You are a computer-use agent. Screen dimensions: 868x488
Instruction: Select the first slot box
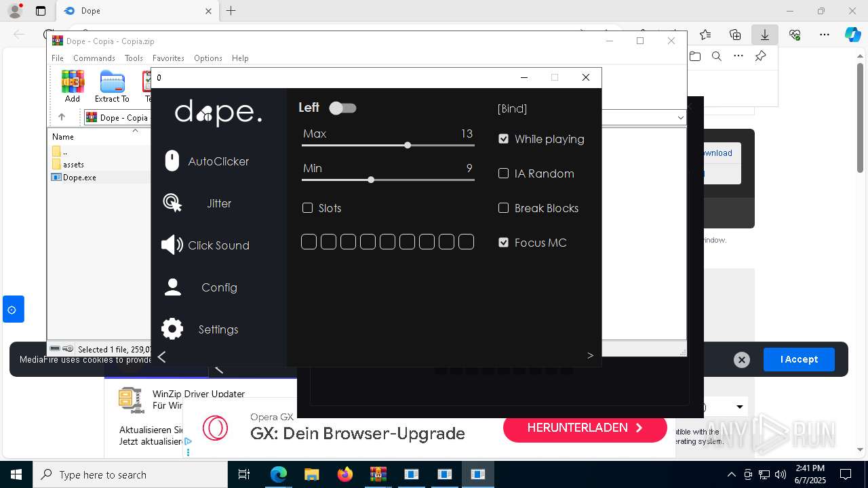click(309, 242)
